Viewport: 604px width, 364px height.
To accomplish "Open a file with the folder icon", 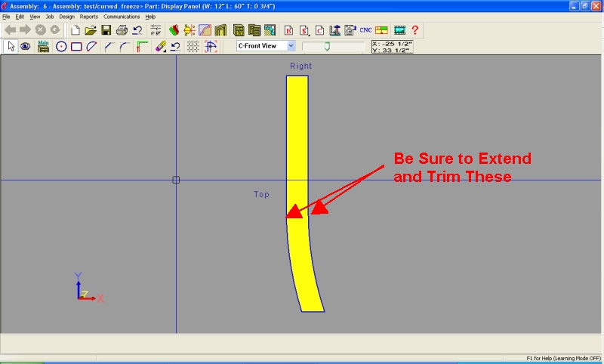I will 91,30.
